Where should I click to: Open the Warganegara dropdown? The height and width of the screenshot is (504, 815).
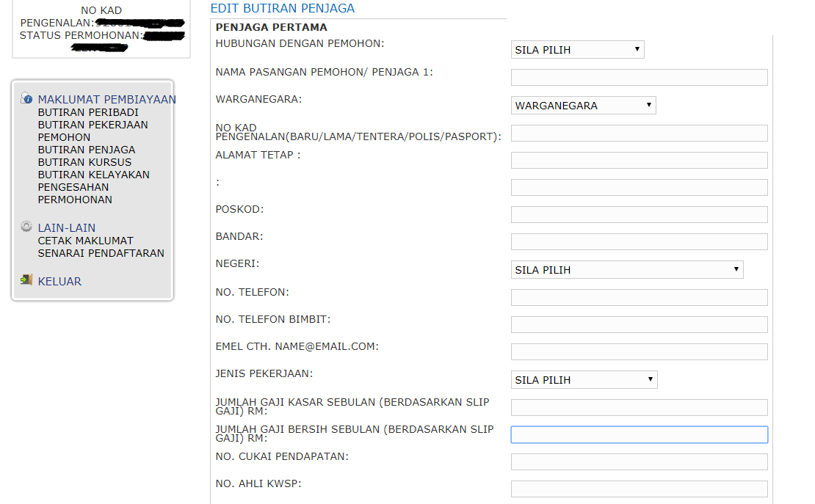pyautogui.click(x=583, y=105)
